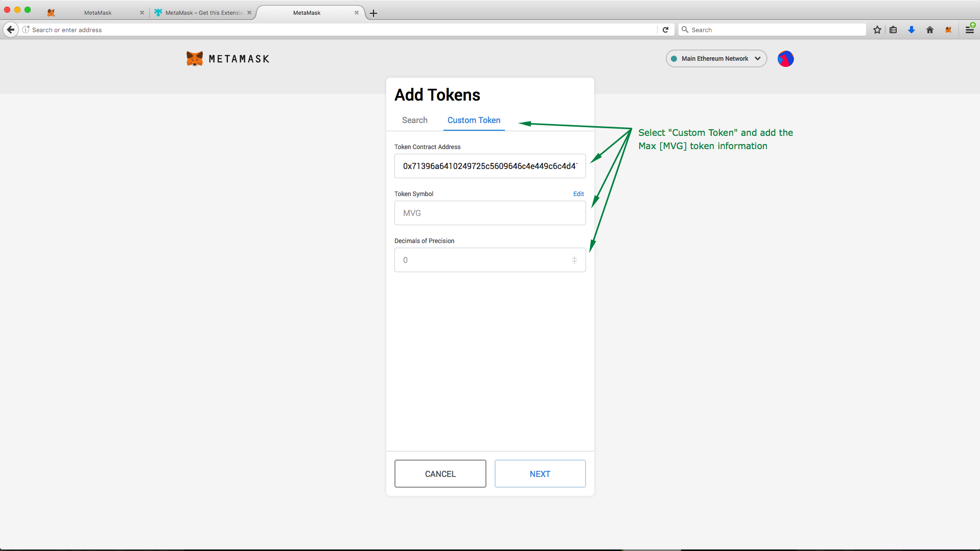Open a new browser tab
The image size is (980, 551).
tap(374, 13)
